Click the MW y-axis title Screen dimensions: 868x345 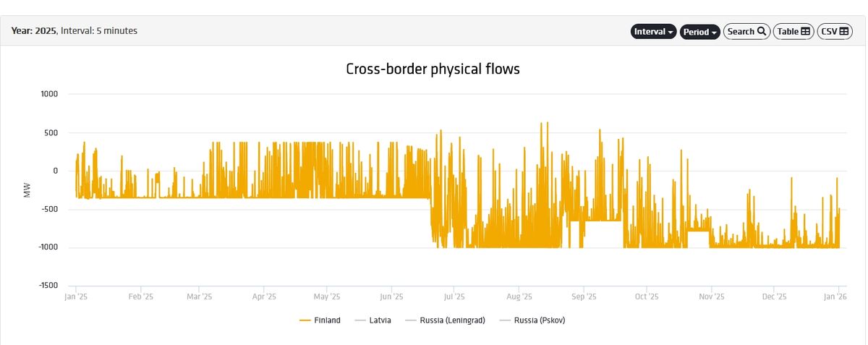click(x=27, y=190)
